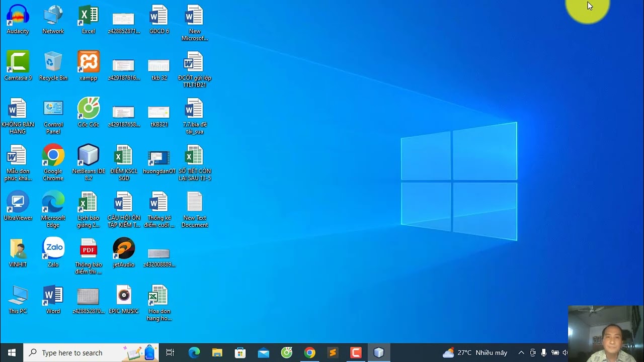
Task: Select the Lịch báo giảng Excel file
Action: [88, 210]
